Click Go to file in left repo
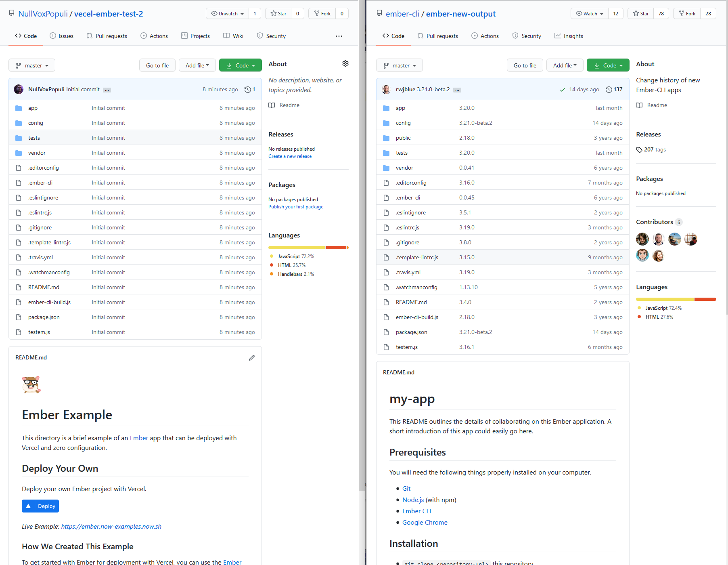 click(157, 65)
